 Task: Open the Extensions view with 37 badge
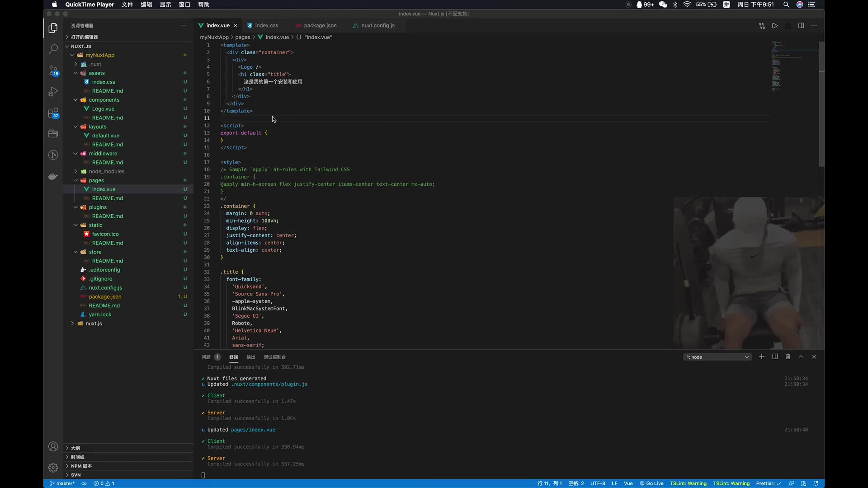tap(53, 113)
